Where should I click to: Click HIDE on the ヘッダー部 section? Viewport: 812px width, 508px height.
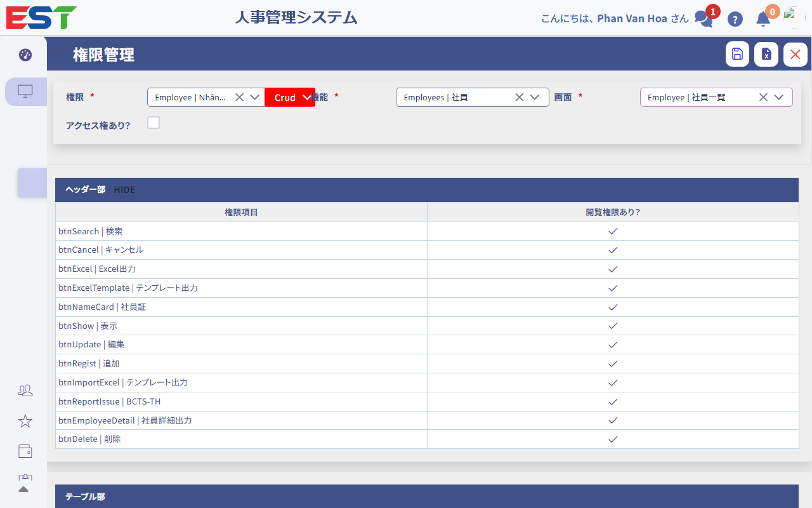[124, 190]
